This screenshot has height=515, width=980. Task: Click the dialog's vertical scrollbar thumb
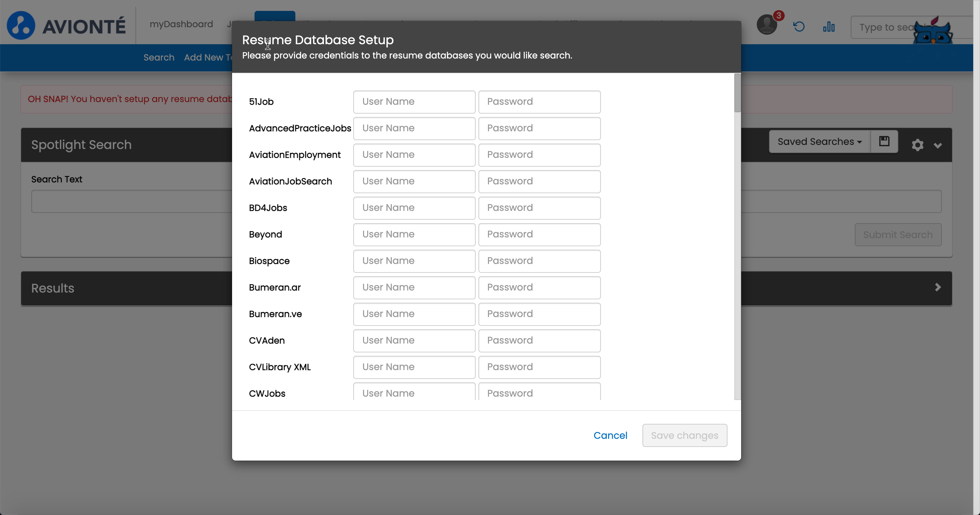click(737, 93)
